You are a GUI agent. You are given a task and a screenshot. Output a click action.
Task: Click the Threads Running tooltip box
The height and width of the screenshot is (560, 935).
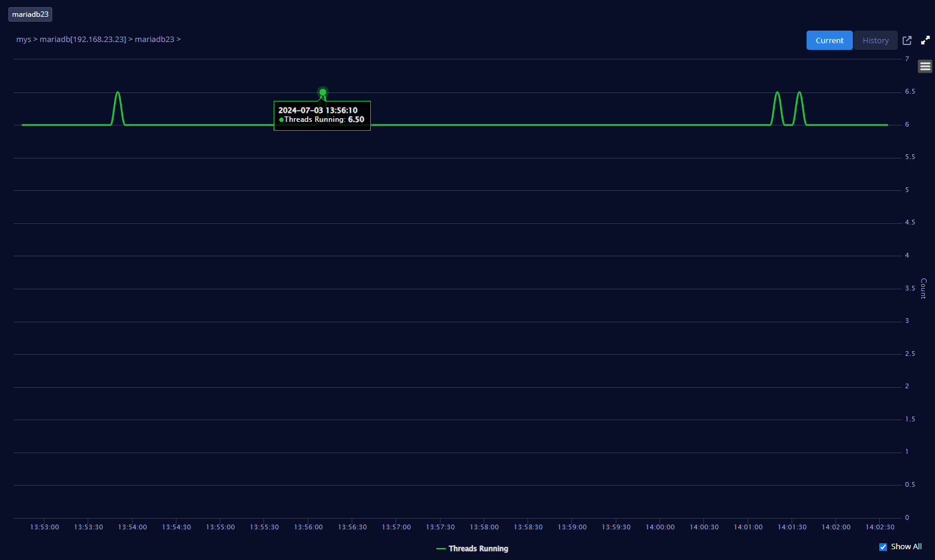tap(322, 115)
